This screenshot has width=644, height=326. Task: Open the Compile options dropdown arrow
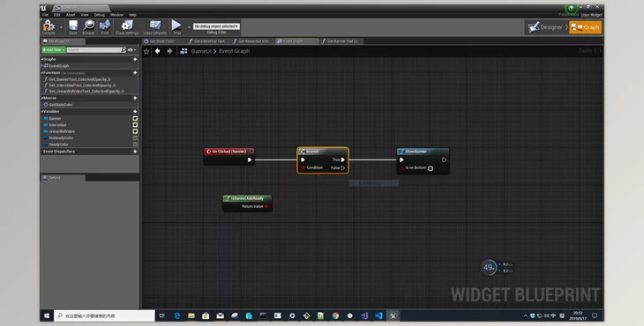61,27
